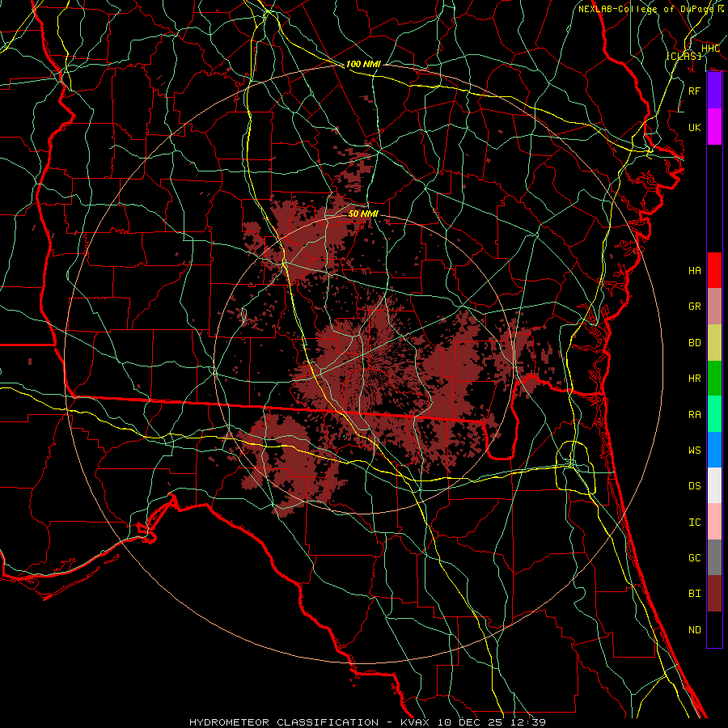Click the GR legend color swatch
728x728 pixels.
[x=714, y=307]
